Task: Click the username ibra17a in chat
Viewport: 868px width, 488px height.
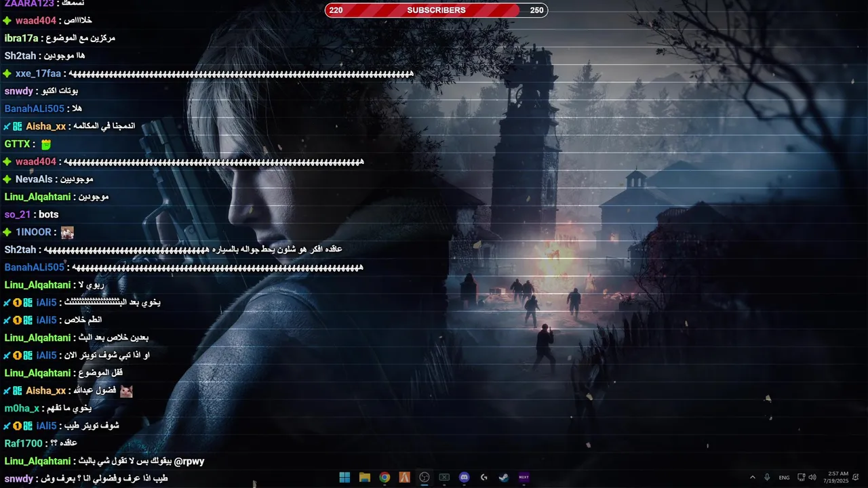Action: coord(22,38)
